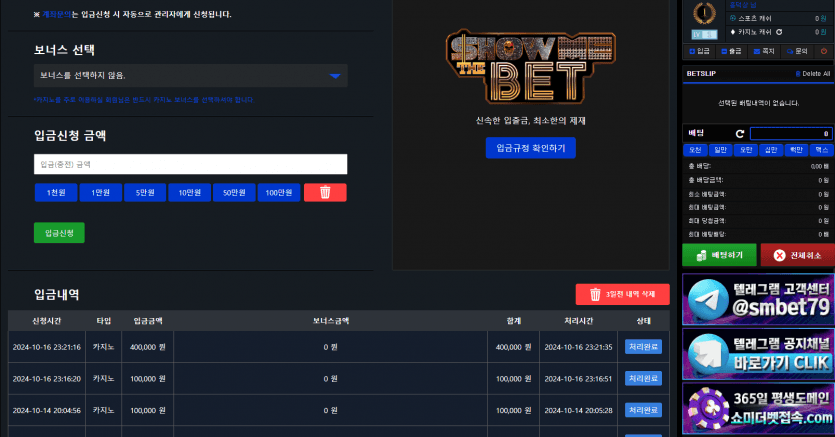The height and width of the screenshot is (437, 835).
Task: Clear deposit amount with red trash button
Action: pos(325,192)
